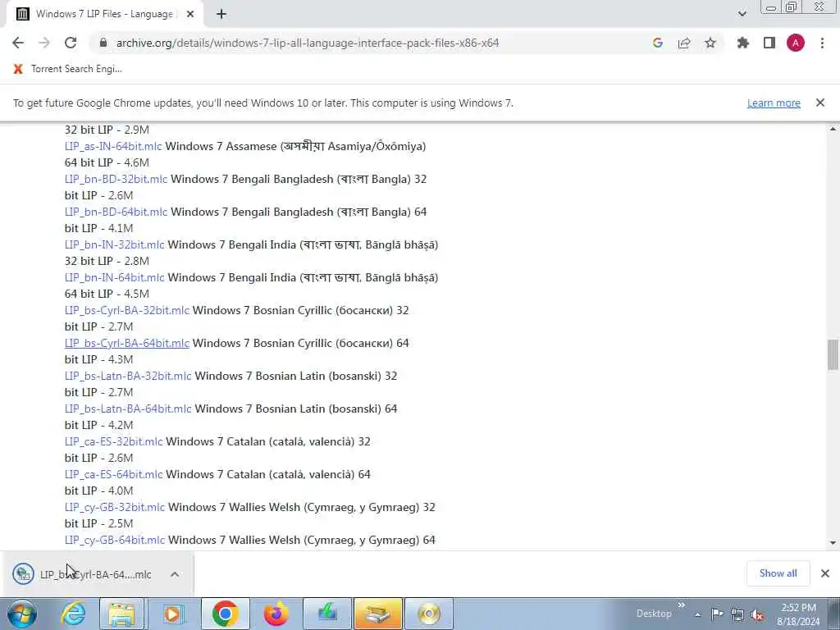Open the Extensions puzzle icon

[742, 43]
